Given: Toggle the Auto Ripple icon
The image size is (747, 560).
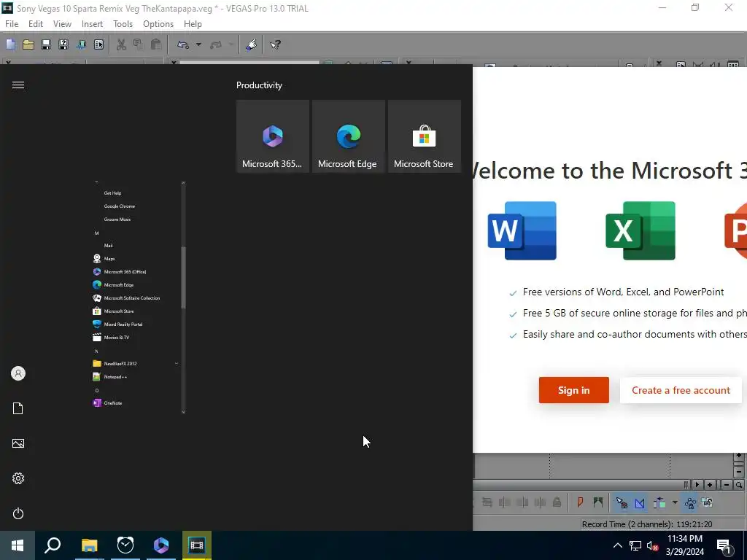Looking at the screenshot, I should point(659,502).
